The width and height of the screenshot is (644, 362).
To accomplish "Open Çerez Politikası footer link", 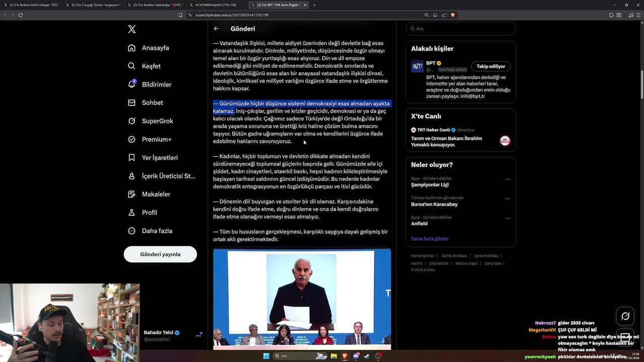I will (x=487, y=256).
